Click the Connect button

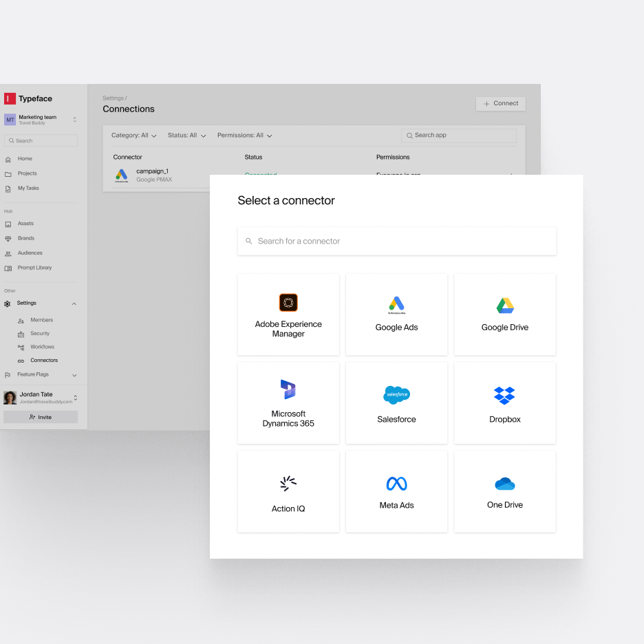click(x=501, y=103)
